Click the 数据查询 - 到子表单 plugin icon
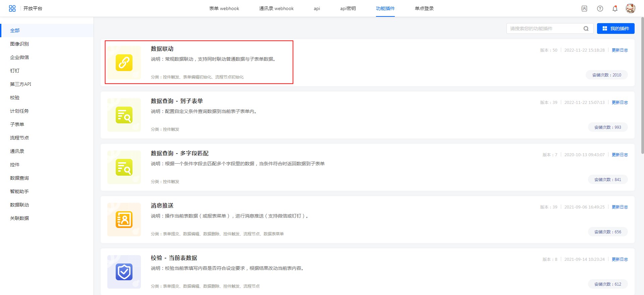The width and height of the screenshot is (644, 295). (124, 115)
